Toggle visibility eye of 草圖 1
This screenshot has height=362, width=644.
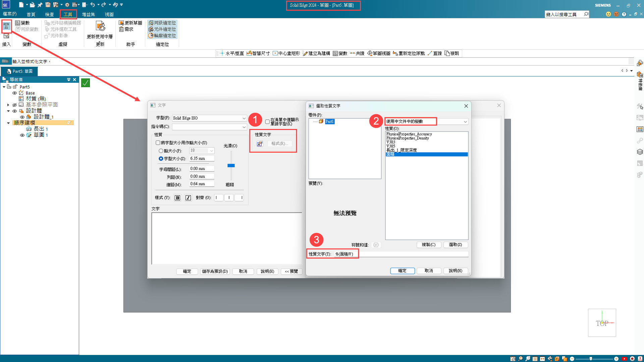(22, 135)
